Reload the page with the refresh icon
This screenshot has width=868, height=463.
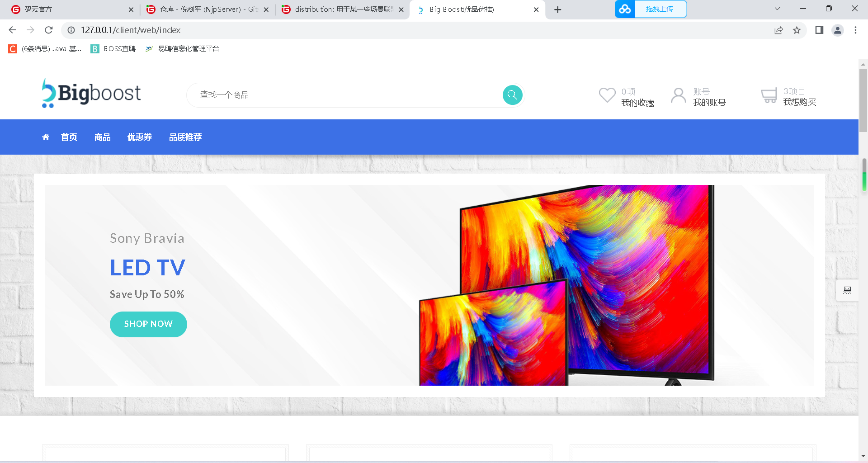point(49,30)
